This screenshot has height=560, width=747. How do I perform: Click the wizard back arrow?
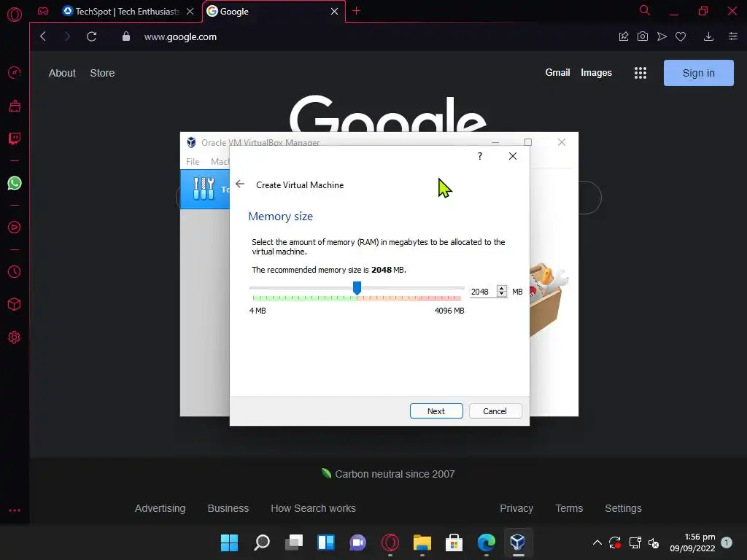pos(239,184)
